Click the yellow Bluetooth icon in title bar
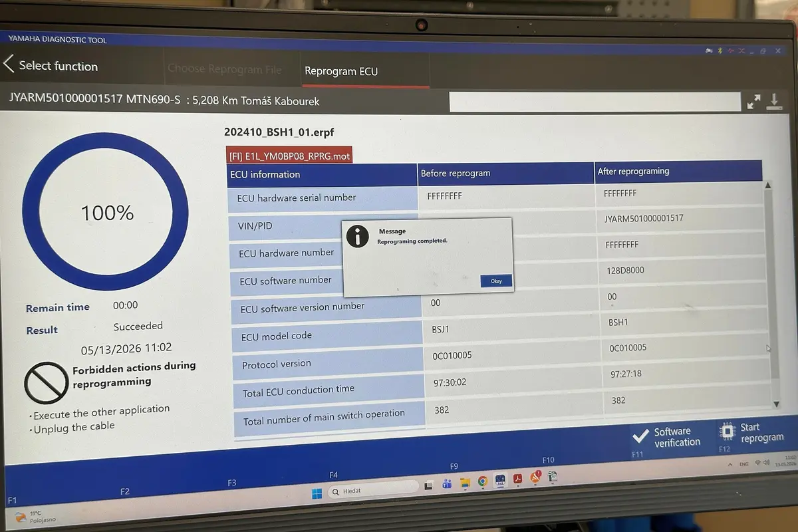Image resolution: width=798 pixels, height=532 pixels. 720,51
